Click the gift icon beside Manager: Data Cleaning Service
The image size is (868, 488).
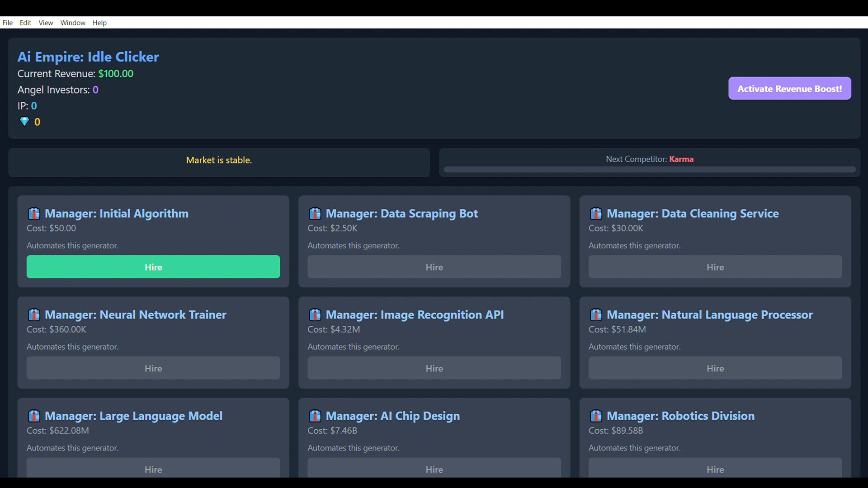[x=596, y=214]
